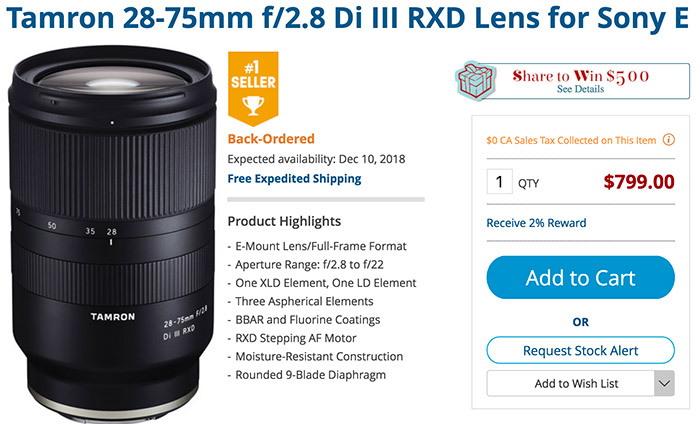Click the gift box icon

[x=476, y=81]
